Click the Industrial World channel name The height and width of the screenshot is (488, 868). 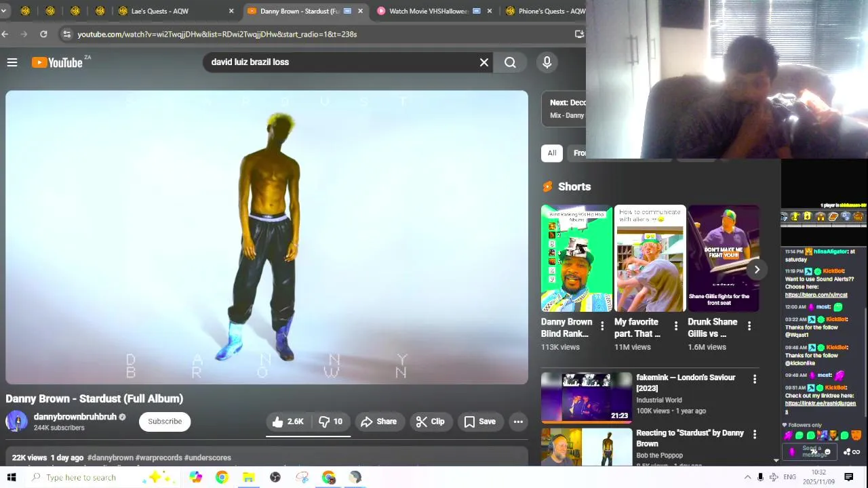click(659, 400)
